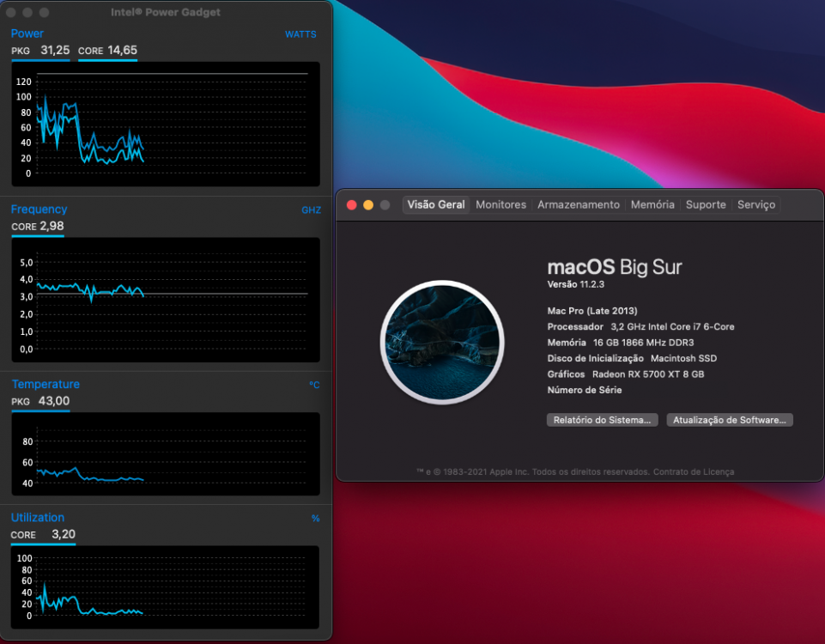Click inside the Utilization graph
The image size is (825, 644).
(165, 587)
